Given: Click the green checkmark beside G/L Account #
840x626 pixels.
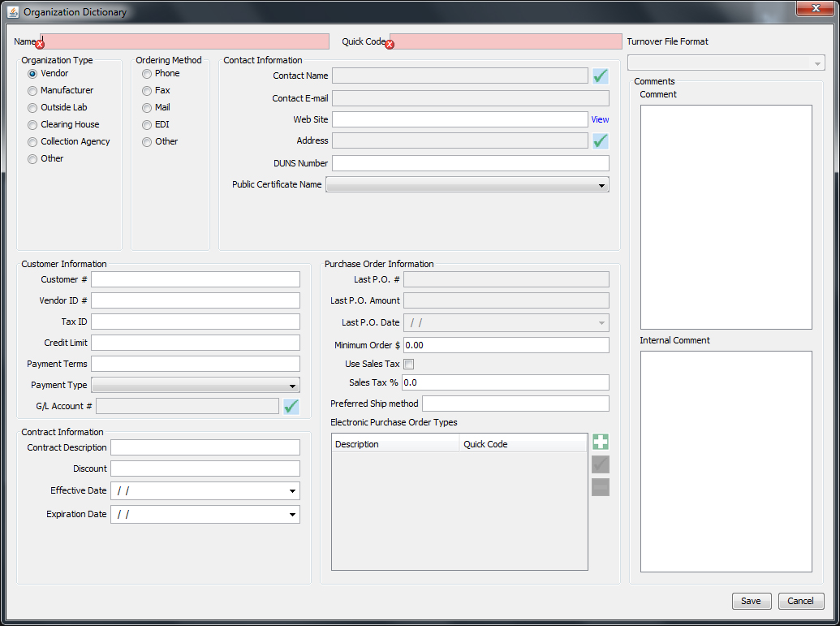Looking at the screenshot, I should coord(291,406).
